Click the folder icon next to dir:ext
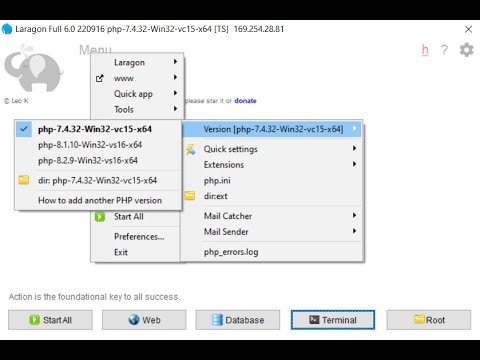480x360 pixels. [x=190, y=196]
